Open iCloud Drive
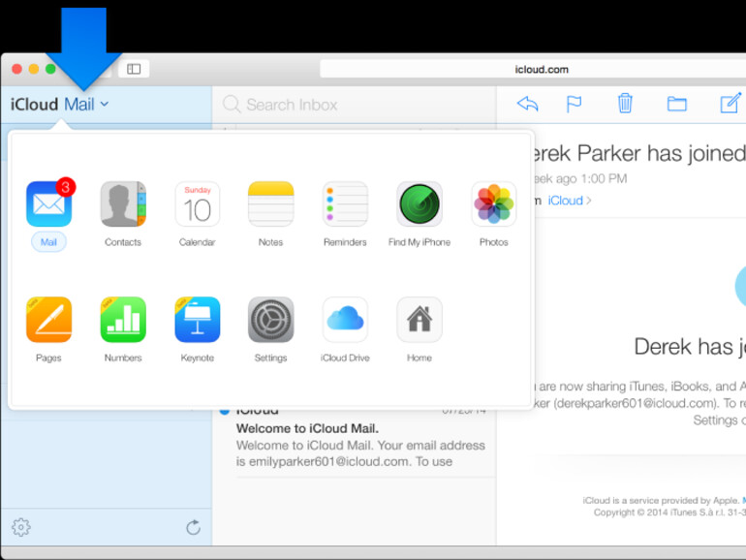The width and height of the screenshot is (746, 560). (x=345, y=320)
